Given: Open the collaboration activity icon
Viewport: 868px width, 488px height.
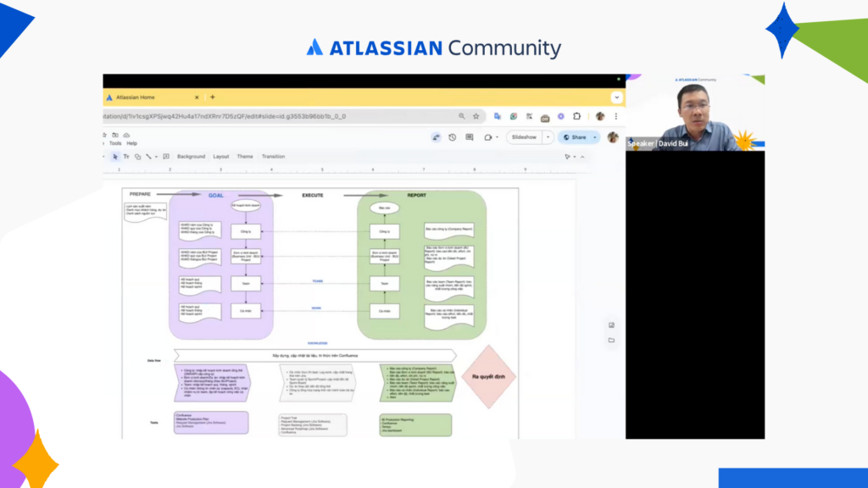Looking at the screenshot, I should 437,137.
